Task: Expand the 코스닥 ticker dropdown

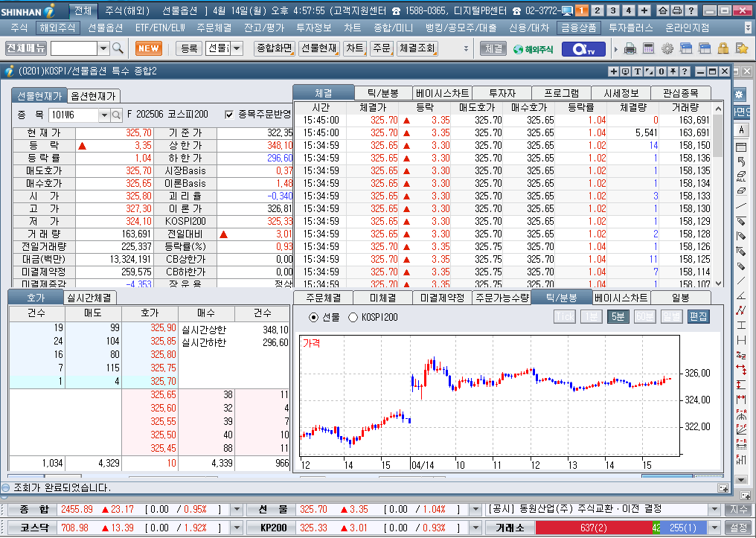Action: (x=237, y=528)
